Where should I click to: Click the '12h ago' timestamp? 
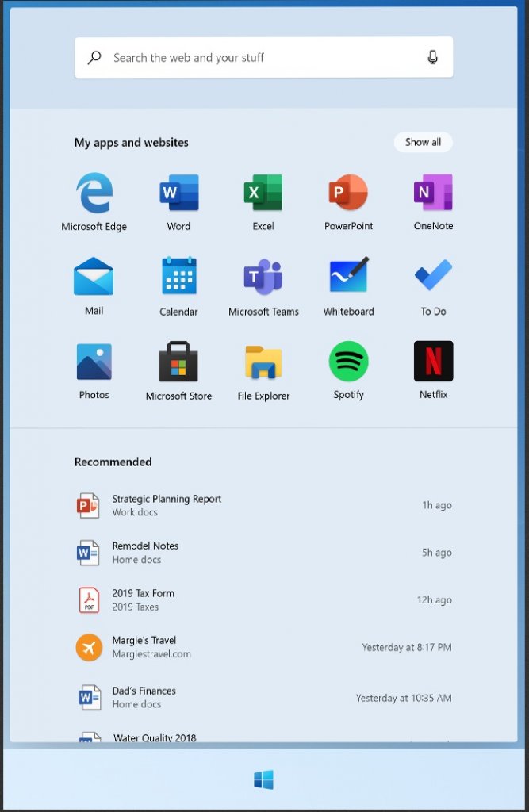point(434,599)
